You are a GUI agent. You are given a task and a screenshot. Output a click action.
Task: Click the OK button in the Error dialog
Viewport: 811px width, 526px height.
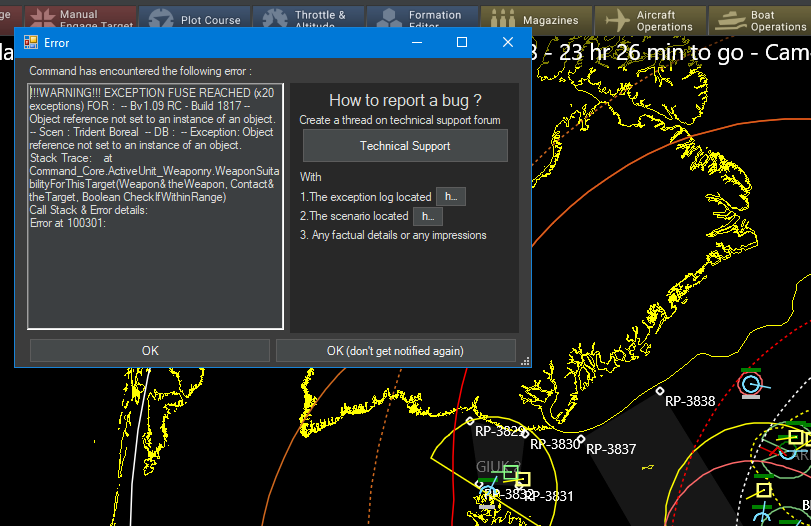149,351
